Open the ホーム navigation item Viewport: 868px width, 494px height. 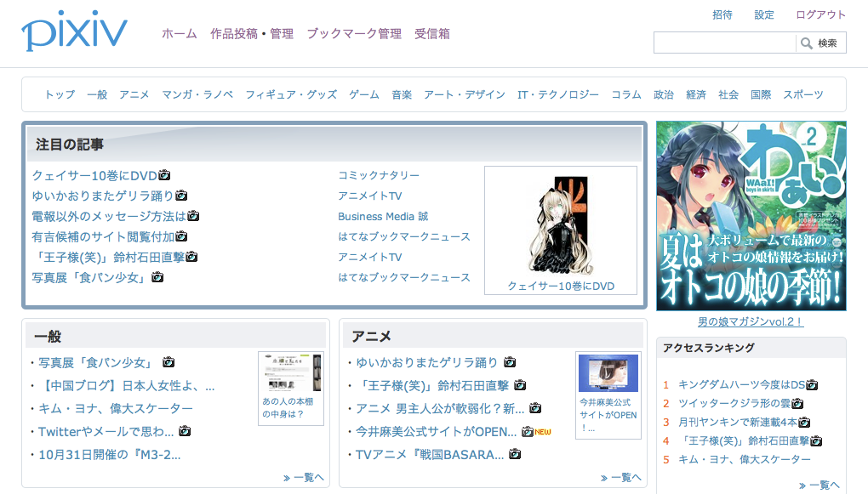pyautogui.click(x=180, y=34)
